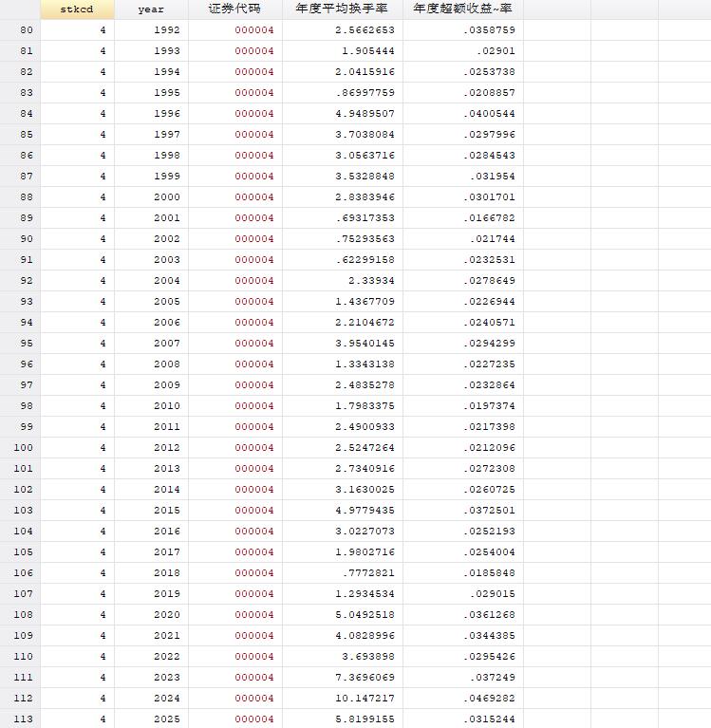
Task: Click turnover value 2.5662653
Action: 343,30
